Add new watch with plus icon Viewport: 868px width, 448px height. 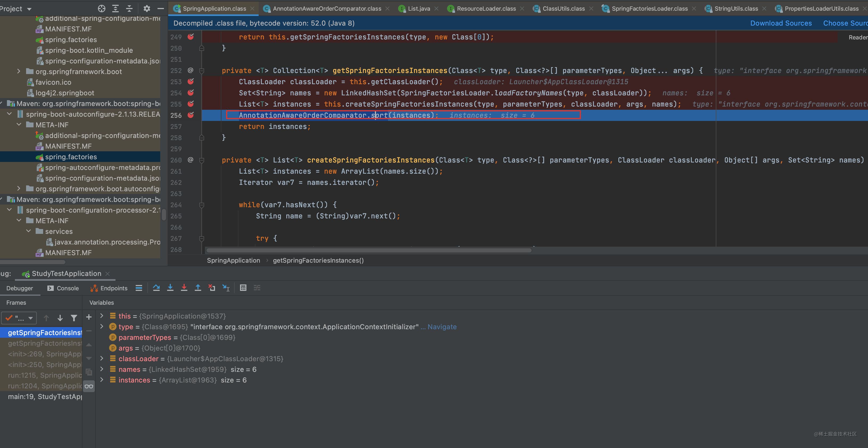(89, 317)
